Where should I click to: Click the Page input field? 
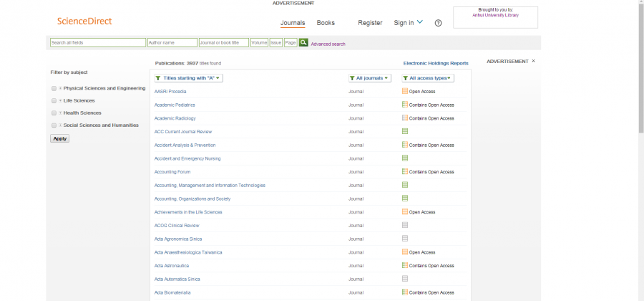pos(291,42)
